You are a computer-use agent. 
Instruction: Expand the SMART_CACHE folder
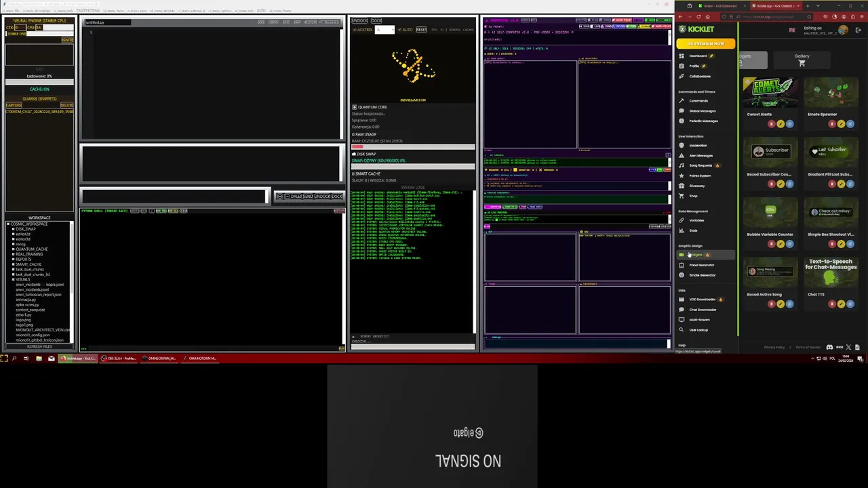tap(13, 264)
